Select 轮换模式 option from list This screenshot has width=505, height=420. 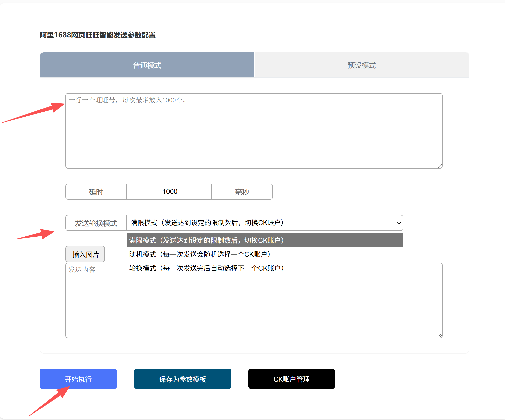pos(265,268)
